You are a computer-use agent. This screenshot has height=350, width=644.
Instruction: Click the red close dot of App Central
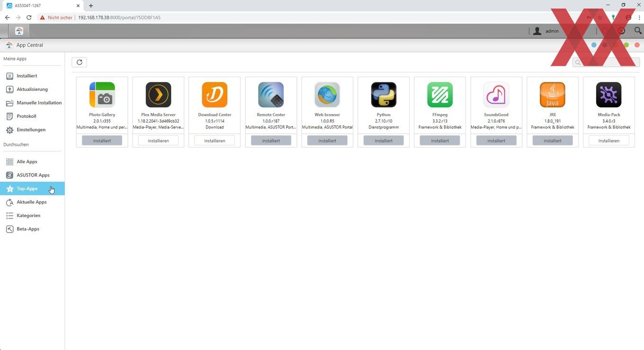pyautogui.click(x=637, y=45)
